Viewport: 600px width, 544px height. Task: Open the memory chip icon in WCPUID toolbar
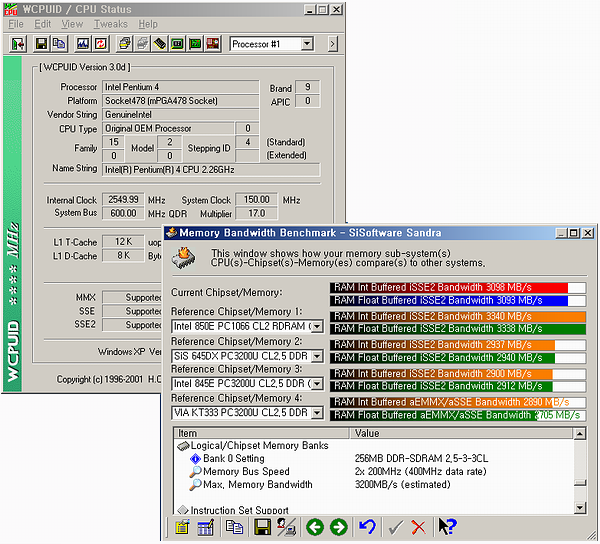click(x=160, y=44)
